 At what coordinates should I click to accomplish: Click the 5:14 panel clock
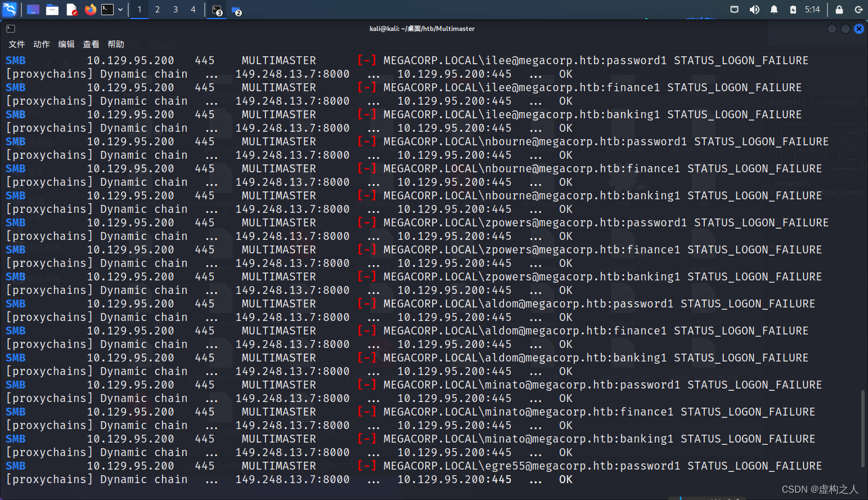[812, 10]
